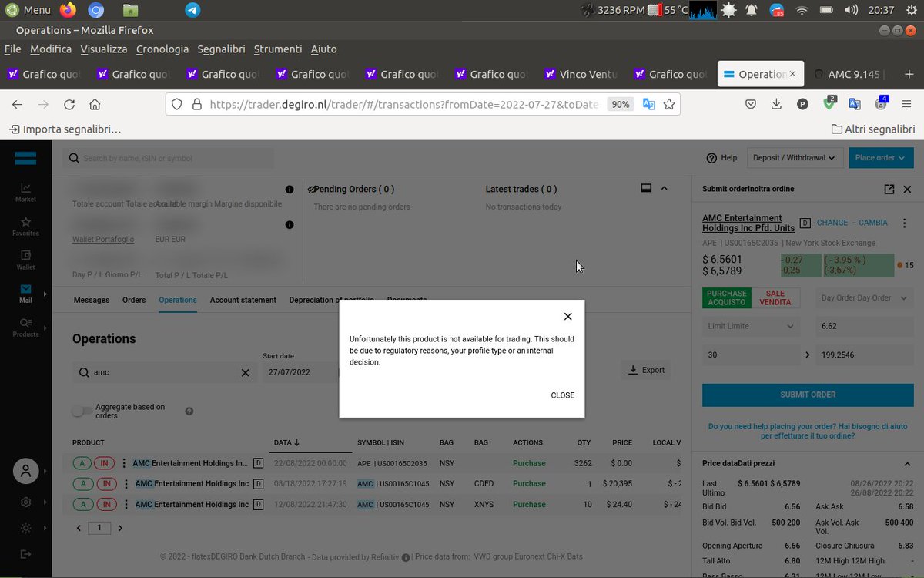Open the Cronologia menu
924x578 pixels.
point(162,49)
